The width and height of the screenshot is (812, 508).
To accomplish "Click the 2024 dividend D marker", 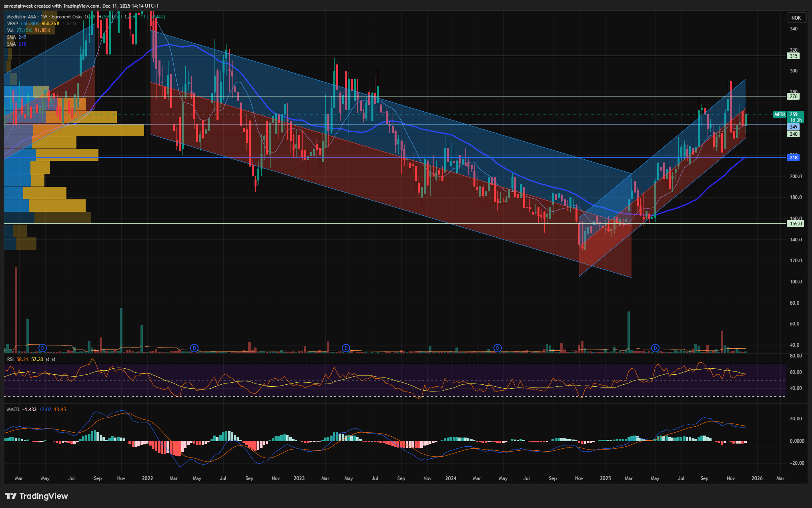I will pos(497,348).
